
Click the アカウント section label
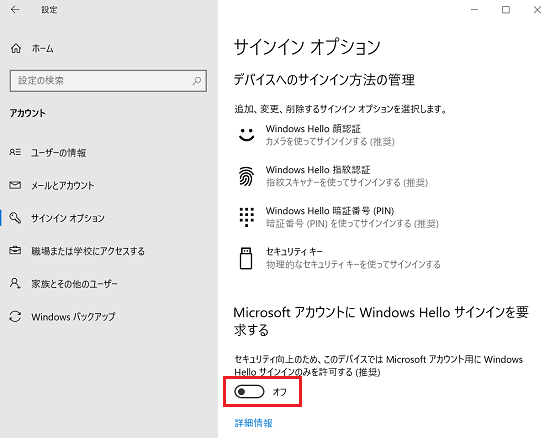28,113
